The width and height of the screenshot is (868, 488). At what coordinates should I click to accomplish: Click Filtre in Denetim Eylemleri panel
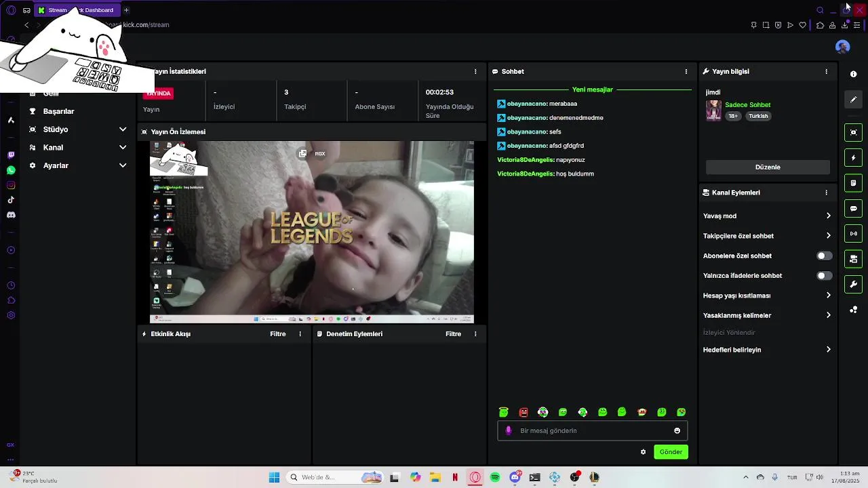[453, 334]
